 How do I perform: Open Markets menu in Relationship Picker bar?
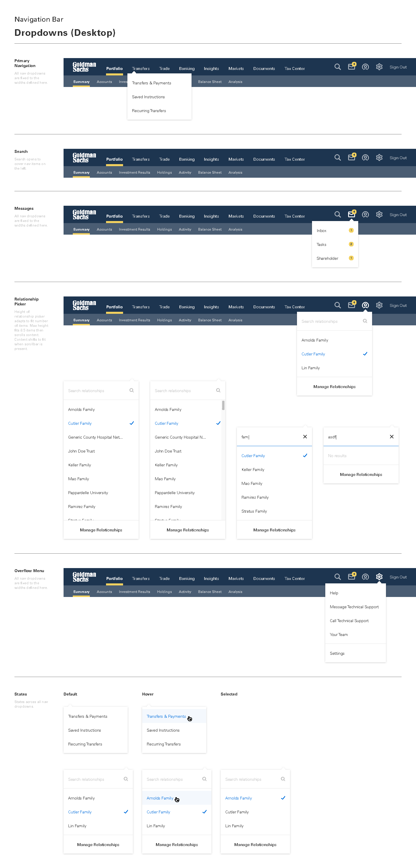[x=236, y=307]
